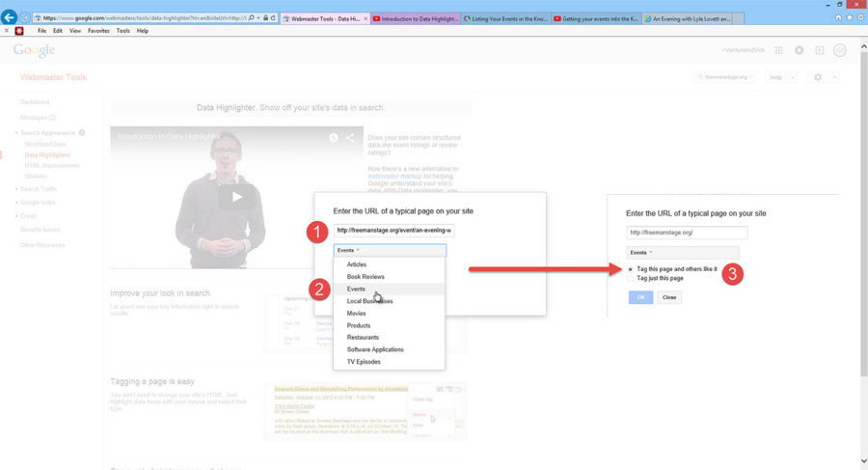868x470 pixels.
Task: Select 'Tag this page and others like it'
Action: point(630,269)
